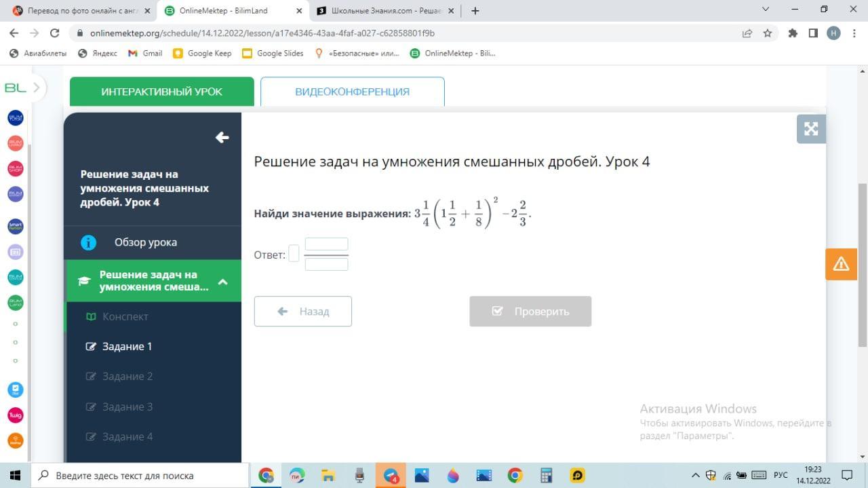Open the Windows notification center
The height and width of the screenshot is (488, 868).
(x=847, y=475)
